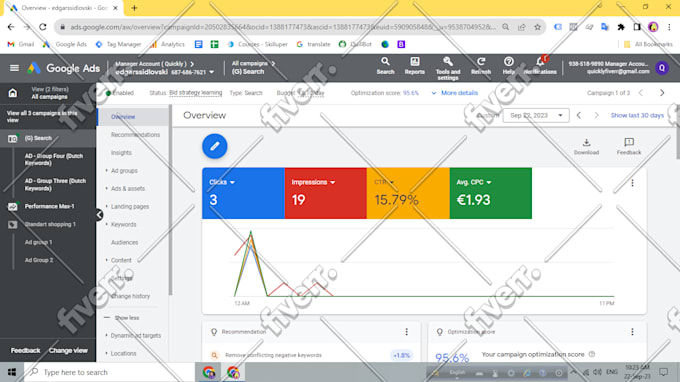Viewport: 680px width, 382px height.
Task: Open the Search tool in header
Action: (x=385, y=66)
